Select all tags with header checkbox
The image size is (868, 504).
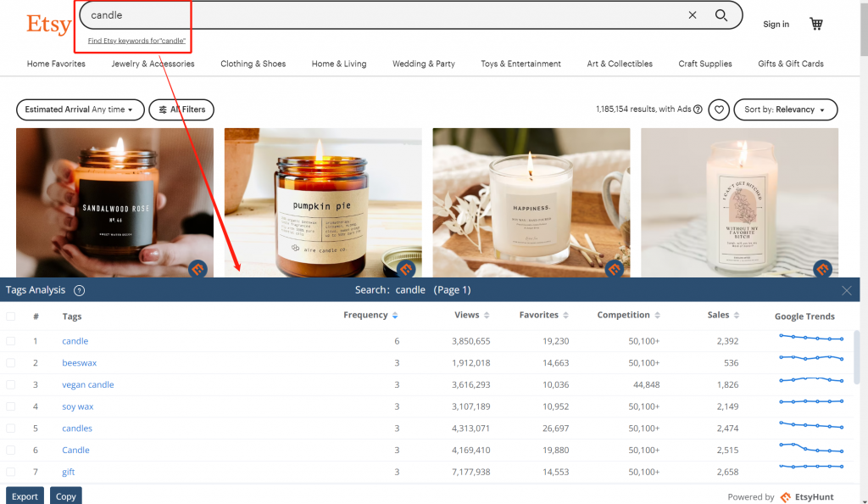click(x=11, y=316)
